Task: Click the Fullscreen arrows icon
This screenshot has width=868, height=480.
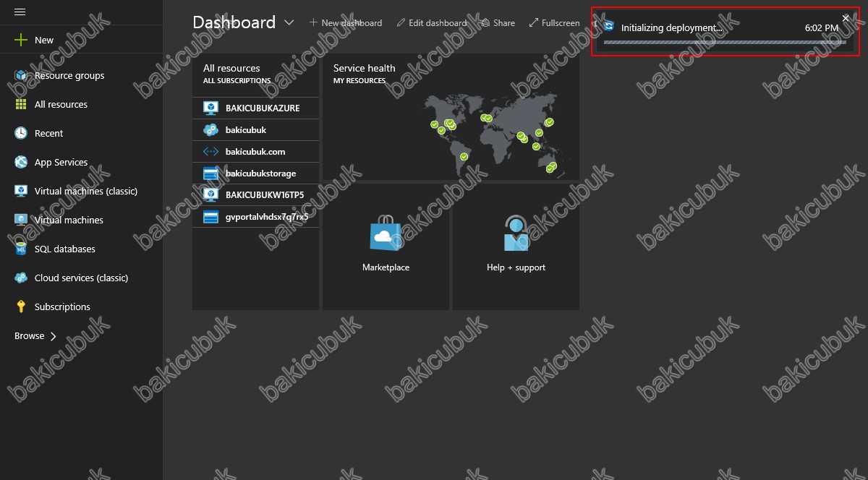Action: coord(534,23)
